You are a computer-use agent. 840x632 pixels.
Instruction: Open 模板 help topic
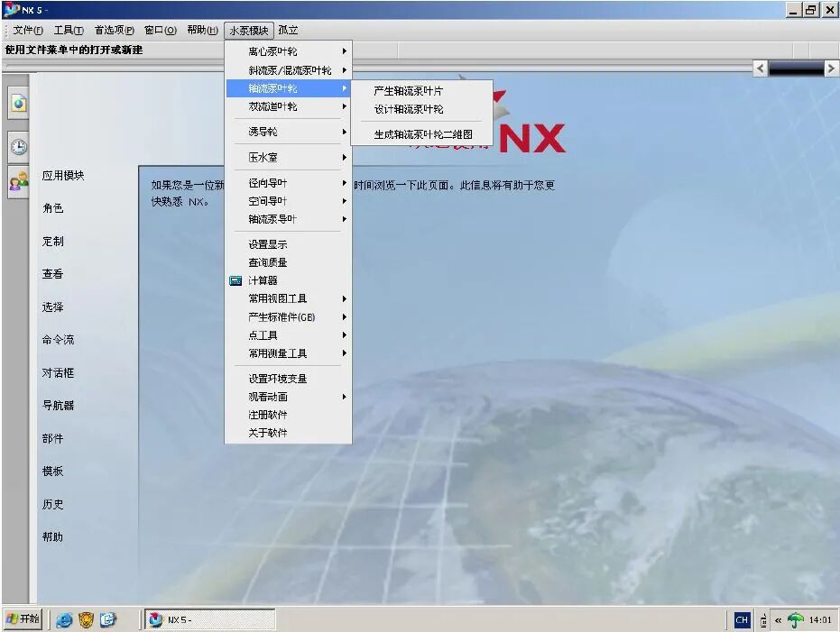pyautogui.click(x=53, y=472)
